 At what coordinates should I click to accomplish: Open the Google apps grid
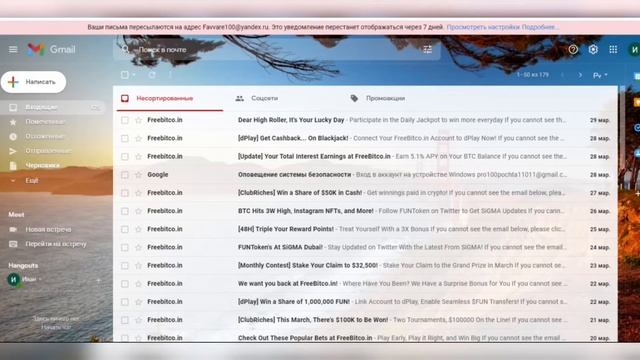613,49
